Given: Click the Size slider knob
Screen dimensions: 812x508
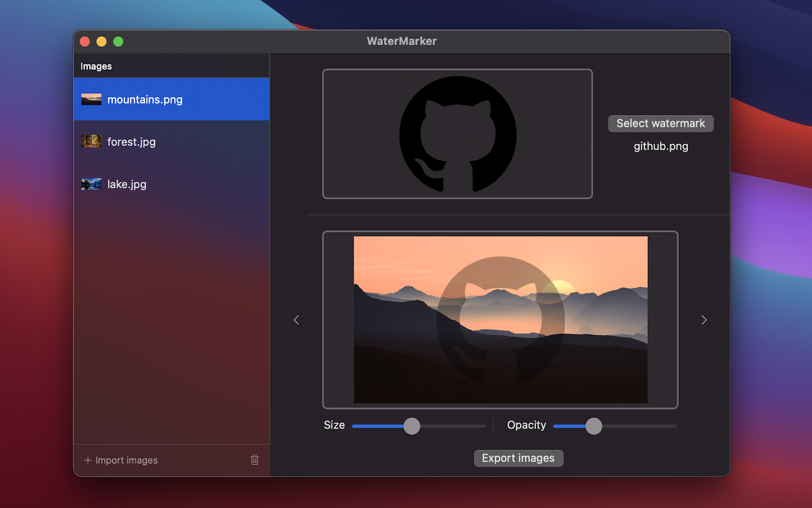Looking at the screenshot, I should pyautogui.click(x=412, y=426).
